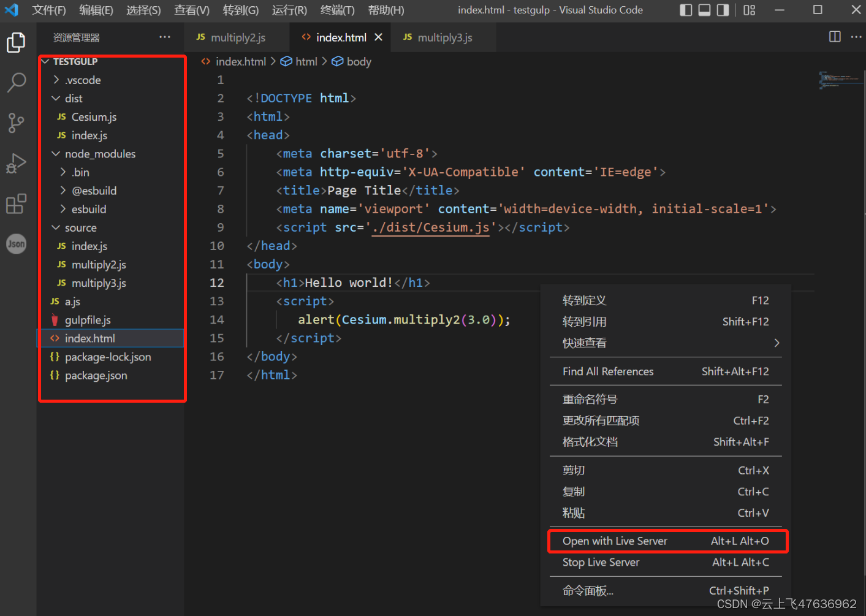
Task: Click the Split Editor icon top right
Action: tap(835, 37)
